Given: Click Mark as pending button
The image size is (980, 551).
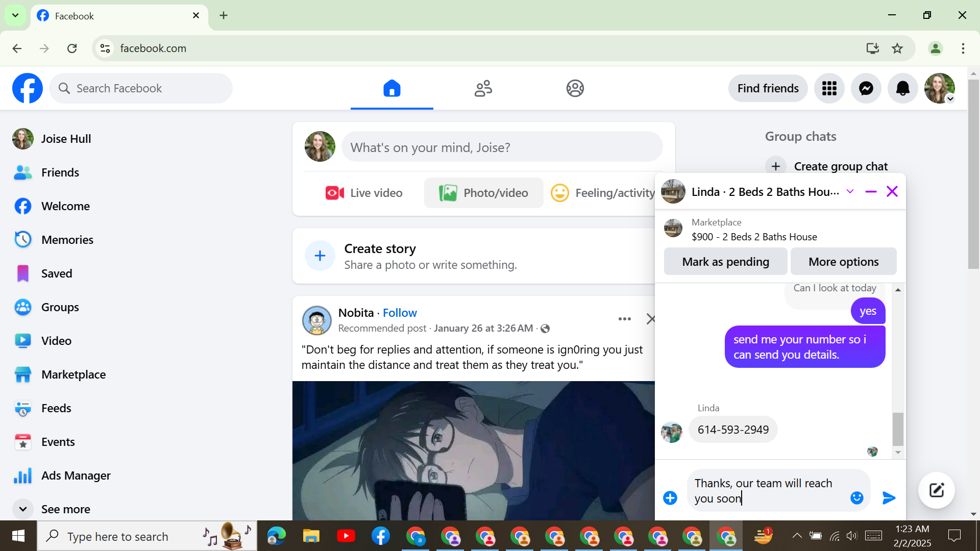Looking at the screenshot, I should 725,262.
